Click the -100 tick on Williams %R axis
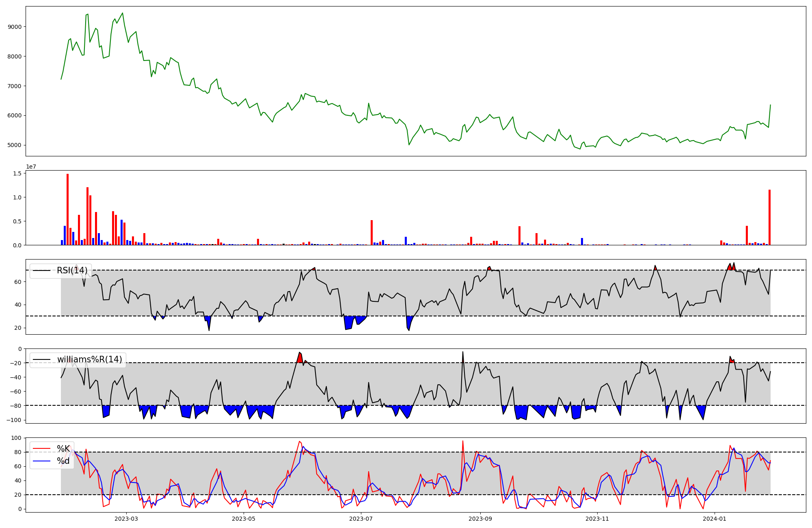The height and width of the screenshot is (528, 812). coord(15,420)
